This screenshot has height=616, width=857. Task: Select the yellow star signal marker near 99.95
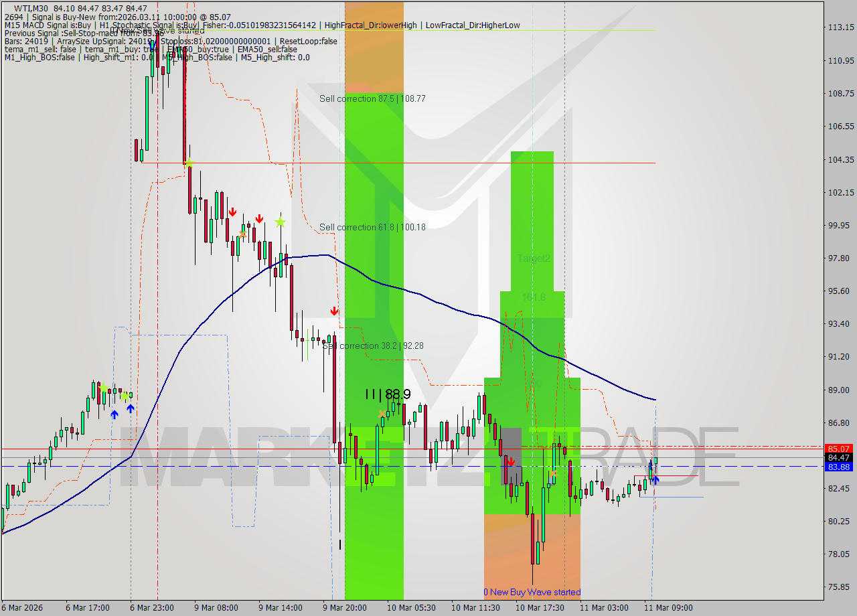pyautogui.click(x=279, y=222)
